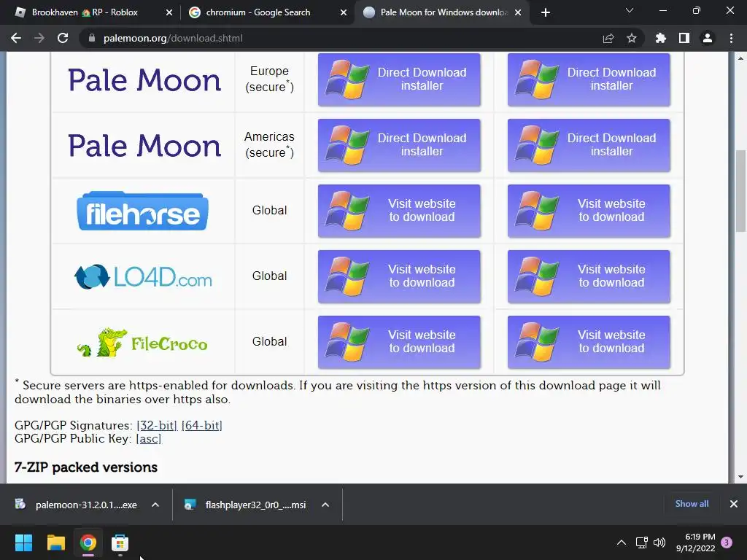Open the Extensions puzzle icon
Screen dimensions: 747x560
tap(661, 38)
